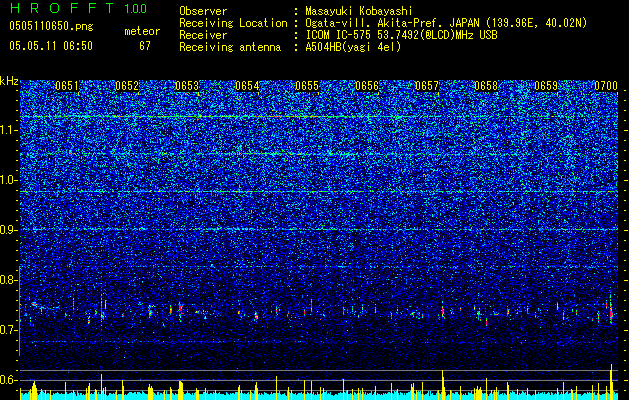Select the A504HB(yagi 4el) antenna text

click(x=353, y=47)
